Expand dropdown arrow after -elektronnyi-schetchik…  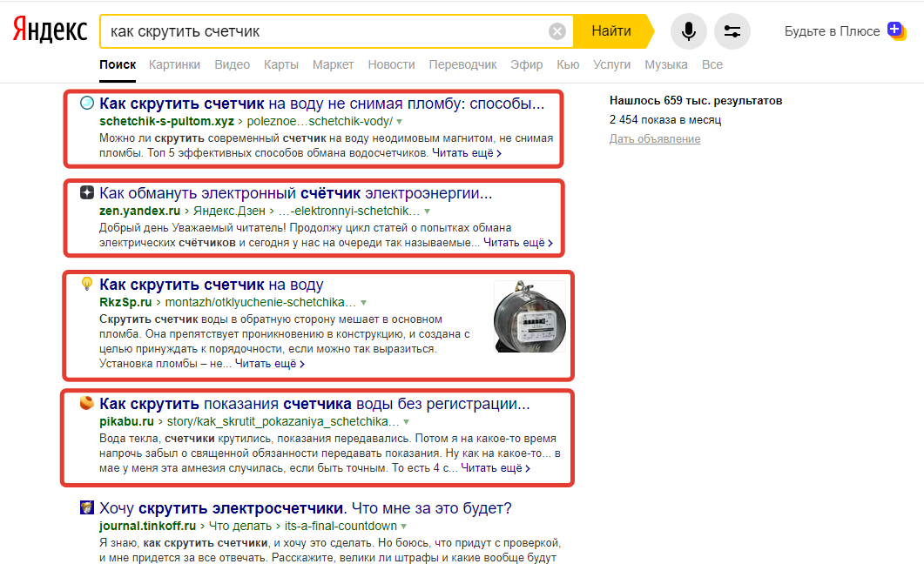coord(428,211)
